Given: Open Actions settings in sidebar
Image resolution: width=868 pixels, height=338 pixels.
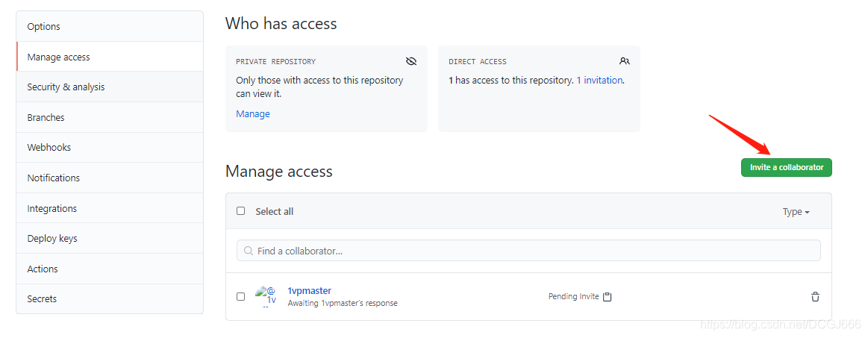Looking at the screenshot, I should coord(110,269).
